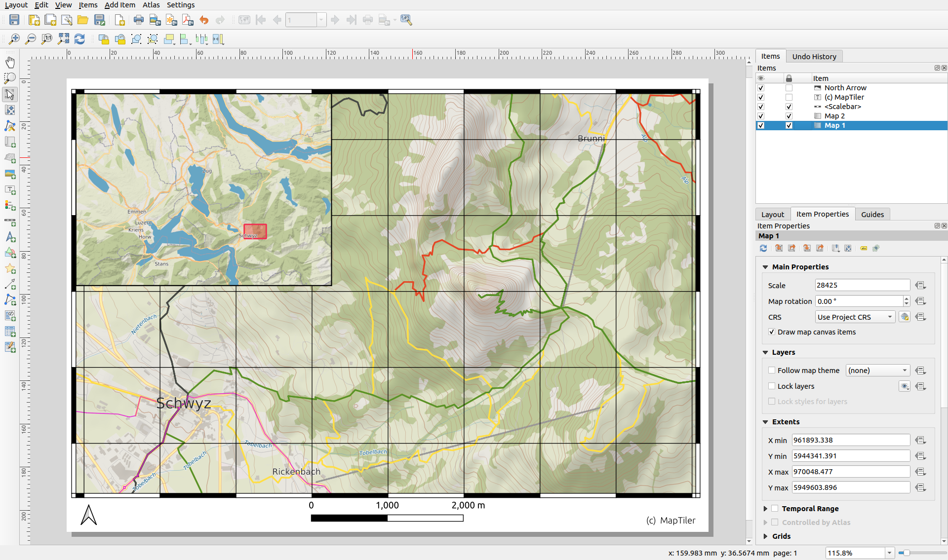
Task: Click the Undo arrow icon
Action: pyautogui.click(x=204, y=20)
